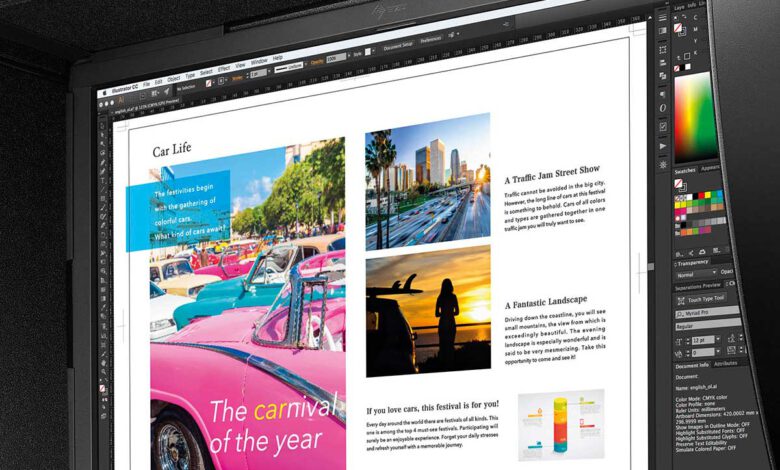Image resolution: width=780 pixels, height=470 pixels.
Task: Choose the yellow swatch in top swatch row
Action: [708, 194]
